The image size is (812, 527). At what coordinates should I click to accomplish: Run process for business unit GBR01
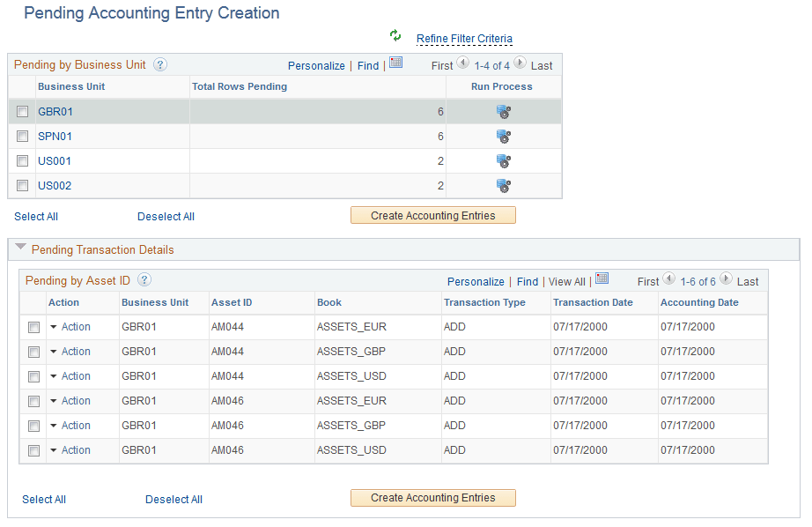coord(503,112)
